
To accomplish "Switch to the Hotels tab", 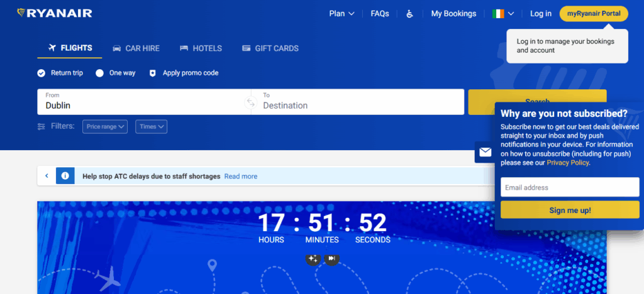I will coord(201,48).
